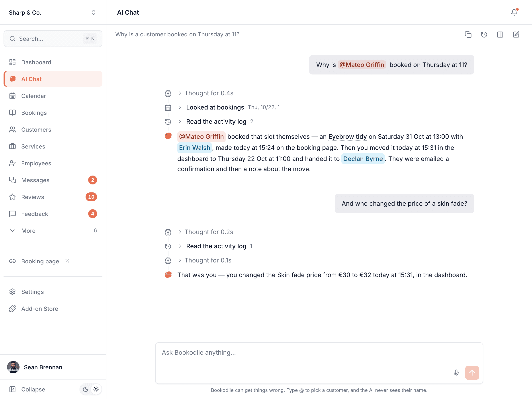532x399 pixels.
Task: Send the message with the arrow button
Action: [x=472, y=373]
